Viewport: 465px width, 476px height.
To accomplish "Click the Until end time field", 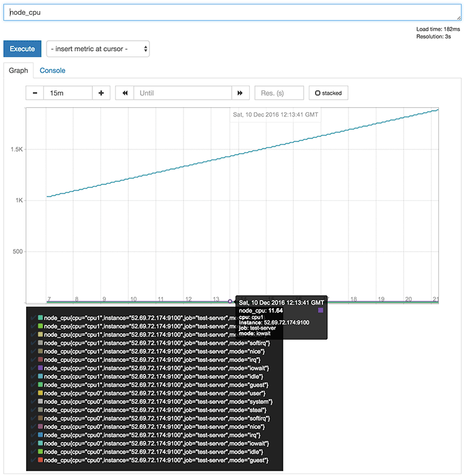I will click(182, 93).
